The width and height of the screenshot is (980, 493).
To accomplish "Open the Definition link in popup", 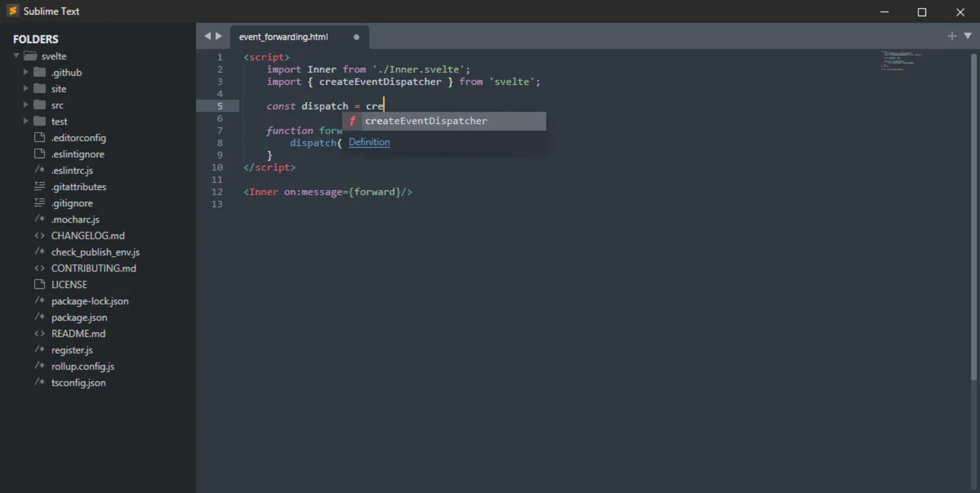I will (x=369, y=142).
